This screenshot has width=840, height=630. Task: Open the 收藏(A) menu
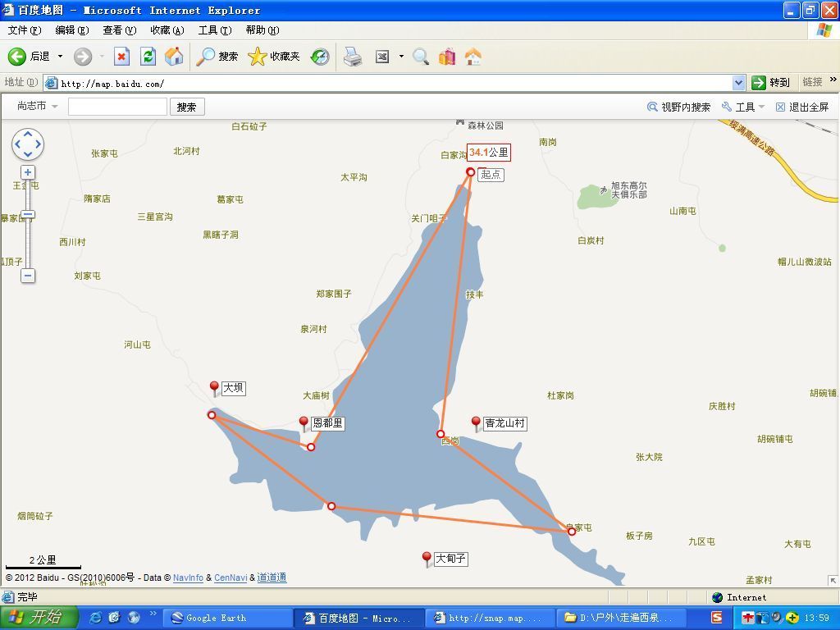(167, 30)
